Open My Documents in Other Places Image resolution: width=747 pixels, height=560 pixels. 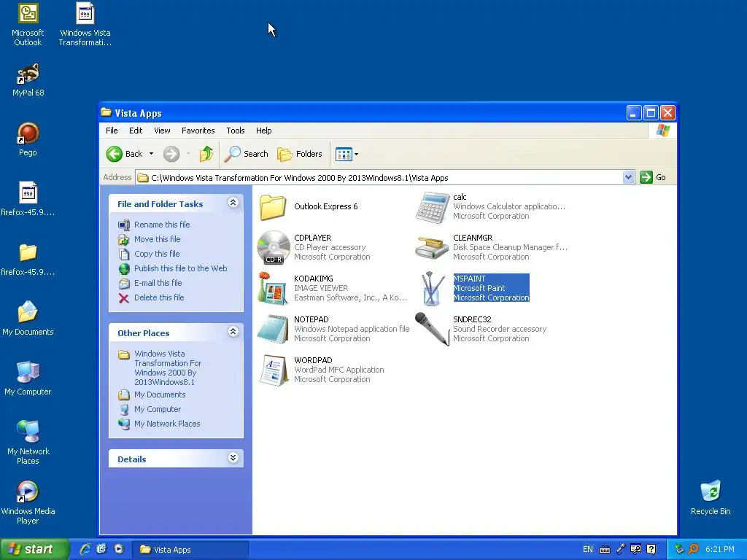point(160,394)
